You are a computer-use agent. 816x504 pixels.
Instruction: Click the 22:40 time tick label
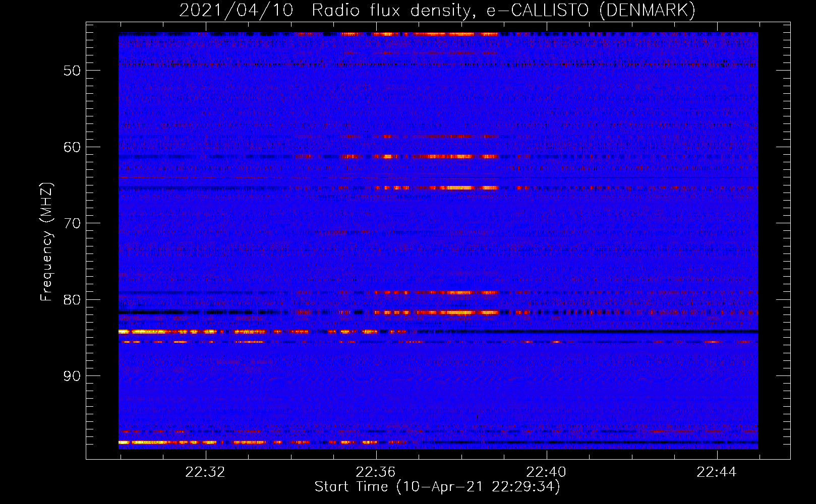coord(546,472)
